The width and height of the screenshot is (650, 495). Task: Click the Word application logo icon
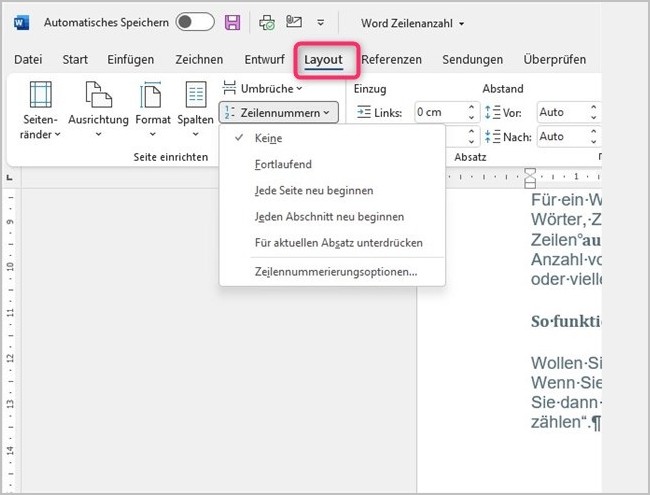coord(22,22)
